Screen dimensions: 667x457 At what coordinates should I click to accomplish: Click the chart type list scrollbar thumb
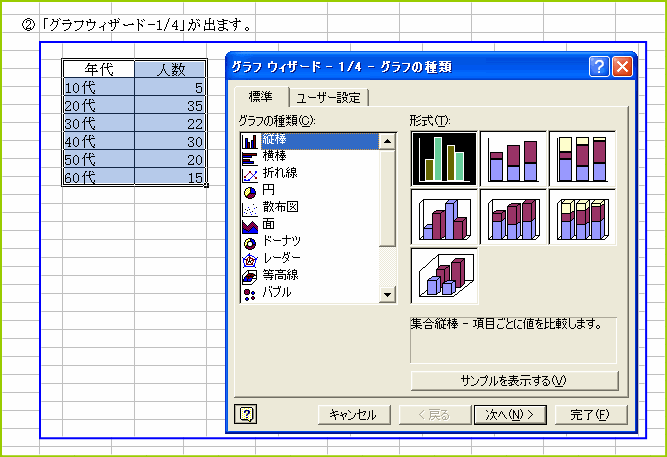click(387, 198)
